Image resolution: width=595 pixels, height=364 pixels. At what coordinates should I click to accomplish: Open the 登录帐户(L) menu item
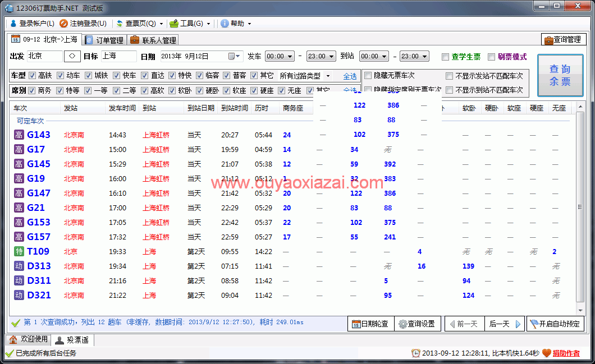coord(32,24)
